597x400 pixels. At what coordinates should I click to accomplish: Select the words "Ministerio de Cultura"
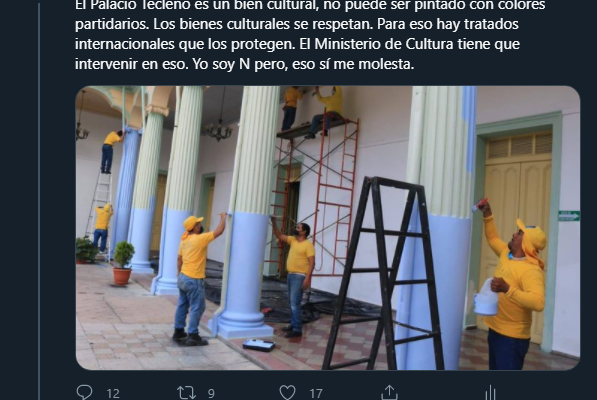coord(384,44)
